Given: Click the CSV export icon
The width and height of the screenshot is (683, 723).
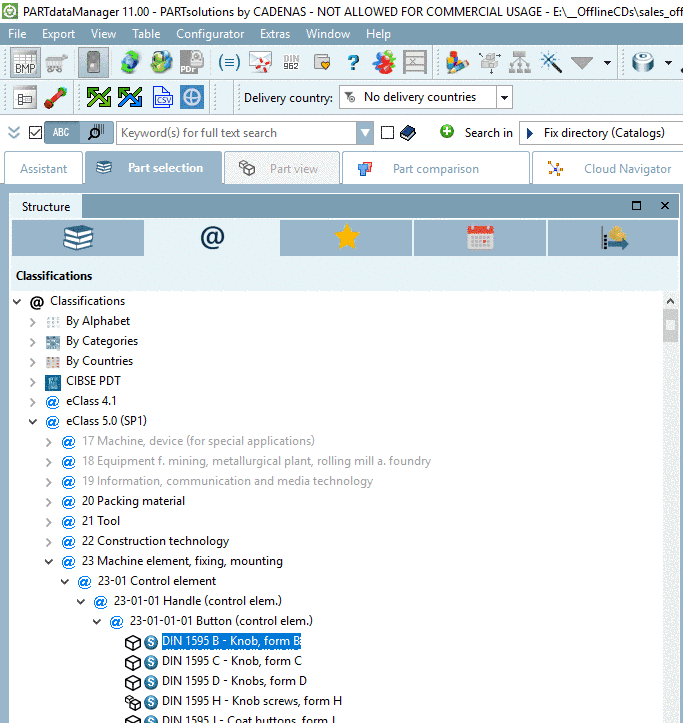Looking at the screenshot, I should click(x=162, y=97).
